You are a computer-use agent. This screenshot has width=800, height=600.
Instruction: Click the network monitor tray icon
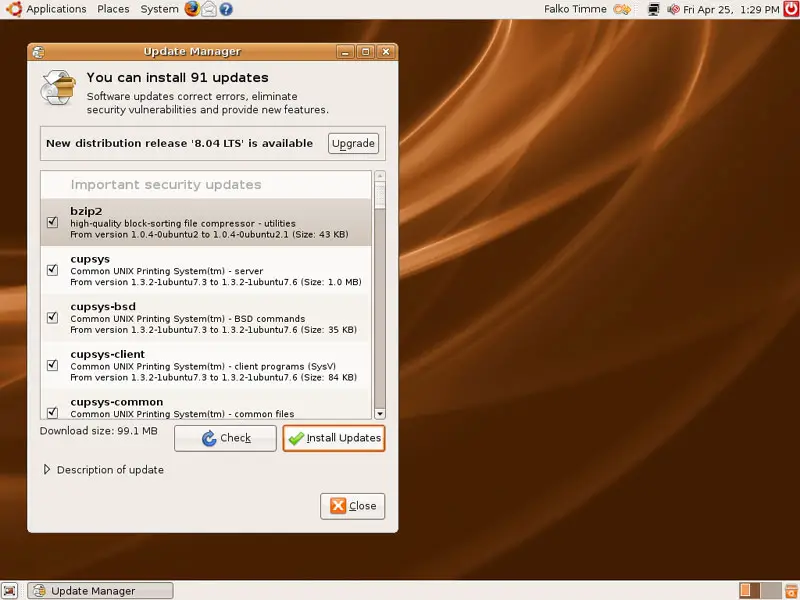point(654,9)
